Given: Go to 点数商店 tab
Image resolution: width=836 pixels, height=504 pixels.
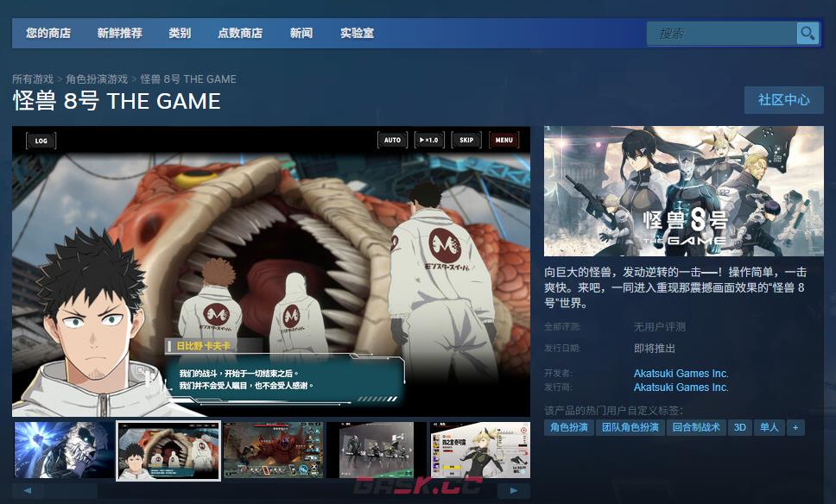Looking at the screenshot, I should coord(240,33).
